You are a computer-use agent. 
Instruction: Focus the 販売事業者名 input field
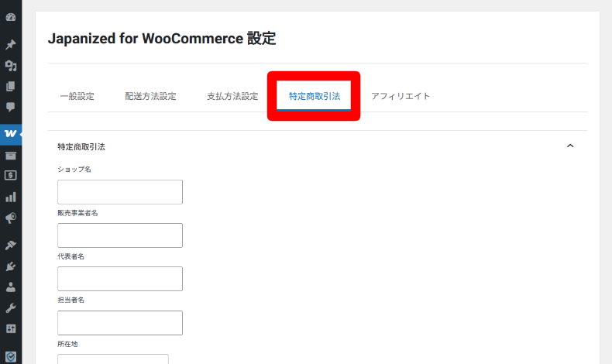click(x=120, y=235)
